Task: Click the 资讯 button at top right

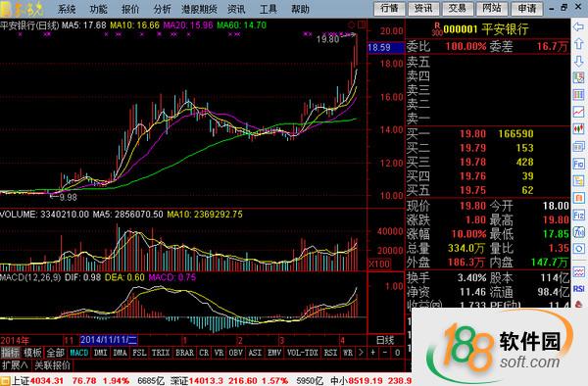Action: click(423, 8)
